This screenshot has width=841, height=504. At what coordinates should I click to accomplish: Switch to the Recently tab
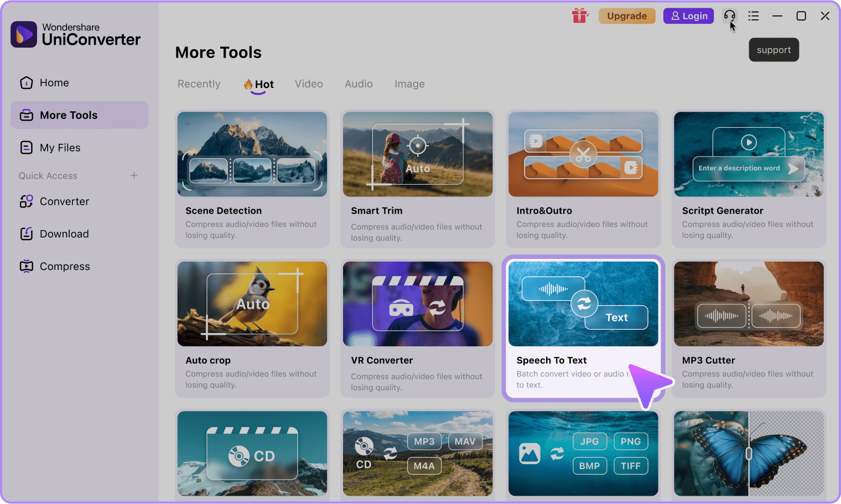point(199,84)
